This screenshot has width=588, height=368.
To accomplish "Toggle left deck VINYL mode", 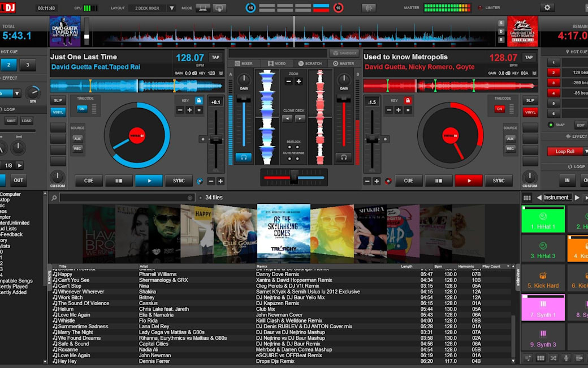I will point(58,112).
